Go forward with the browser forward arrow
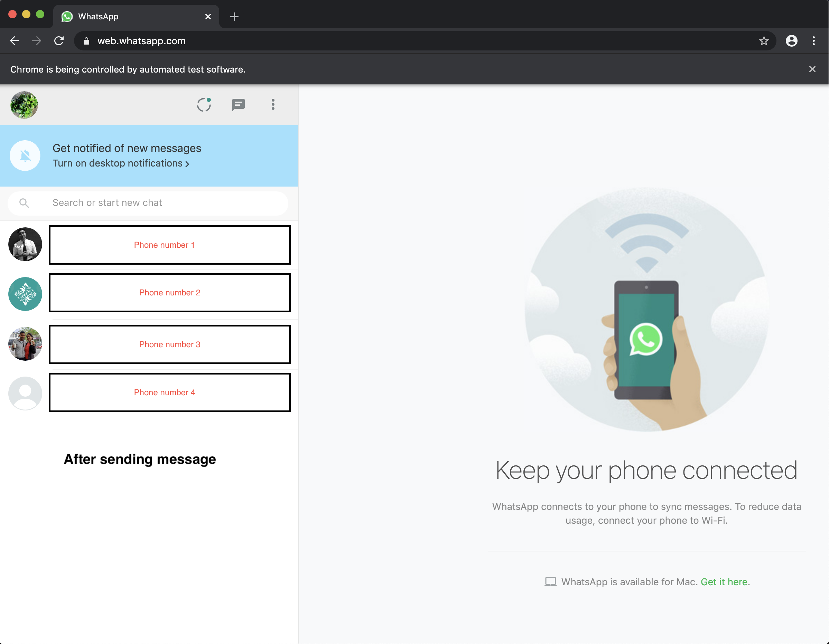 [37, 41]
